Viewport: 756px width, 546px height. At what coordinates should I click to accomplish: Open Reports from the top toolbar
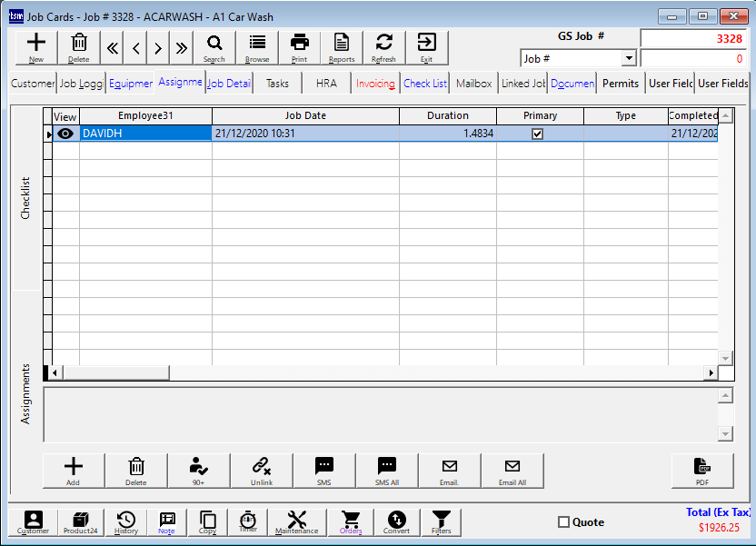pos(342,46)
